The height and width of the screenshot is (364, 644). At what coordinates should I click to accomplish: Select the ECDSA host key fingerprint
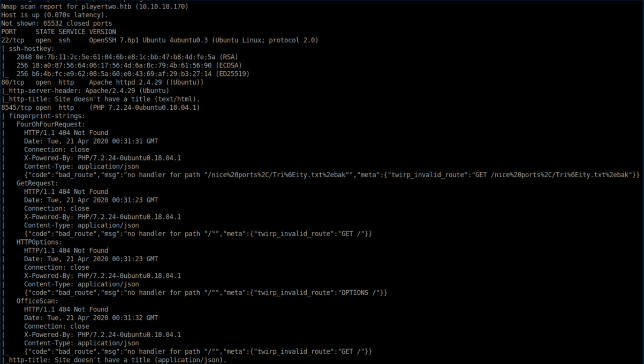point(118,65)
